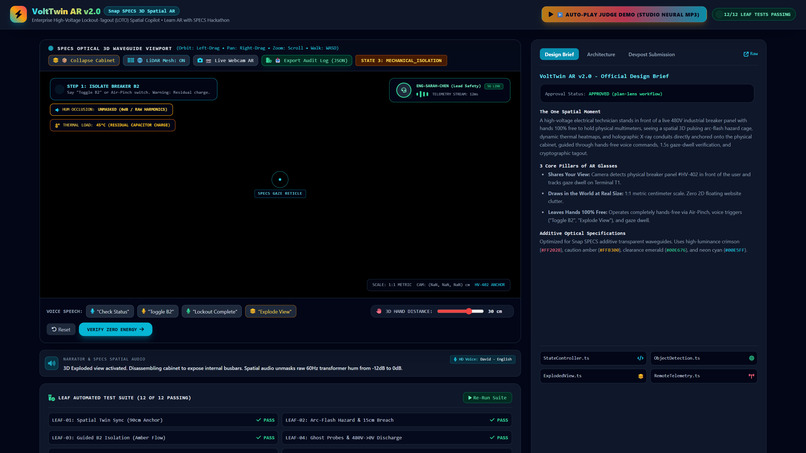
Task: Click the Snap SPECS 3D Spatial AR badge
Action: click(141, 11)
